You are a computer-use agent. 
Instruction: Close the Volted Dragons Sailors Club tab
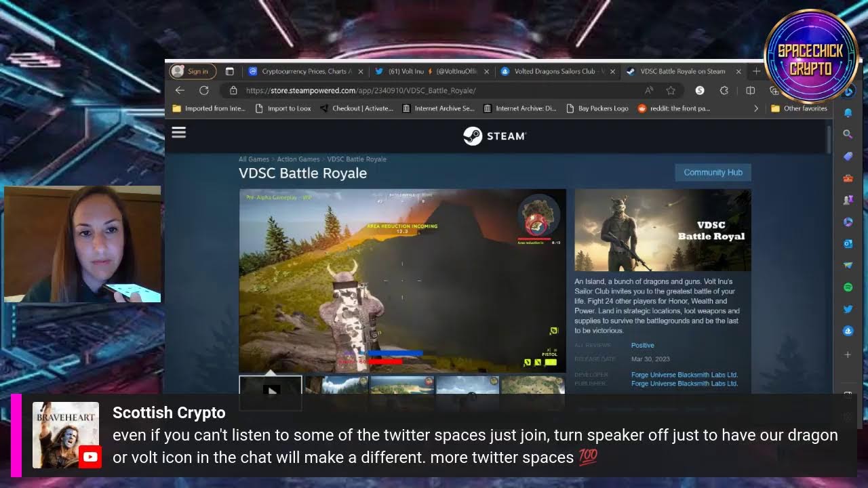point(612,71)
